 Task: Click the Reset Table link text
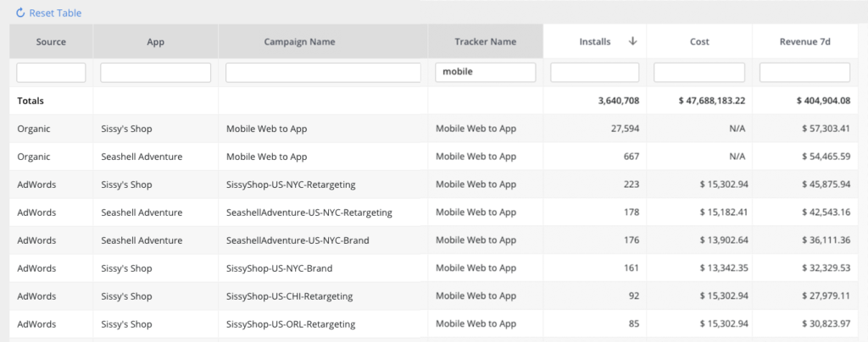55,13
